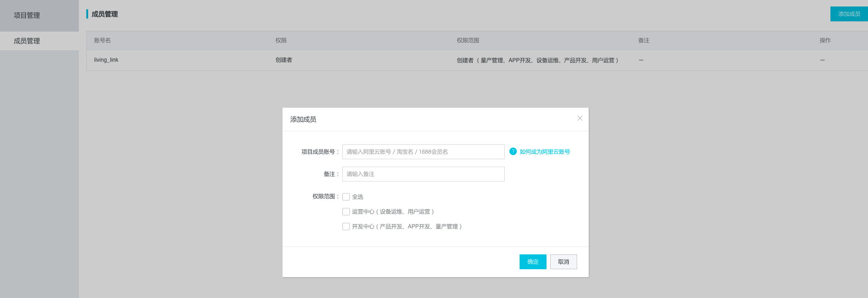
Task: Click the 备注 table column header
Action: tap(643, 40)
